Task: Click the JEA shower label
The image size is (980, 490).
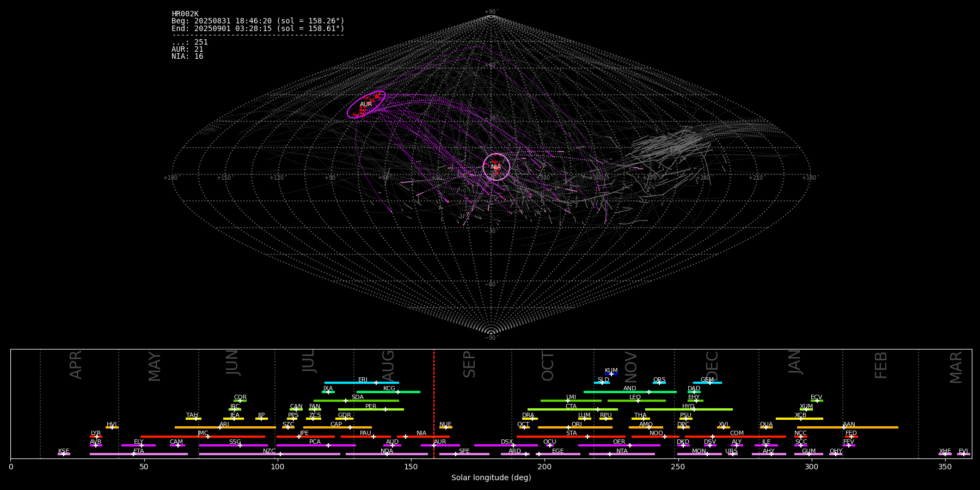Action: [235, 415]
